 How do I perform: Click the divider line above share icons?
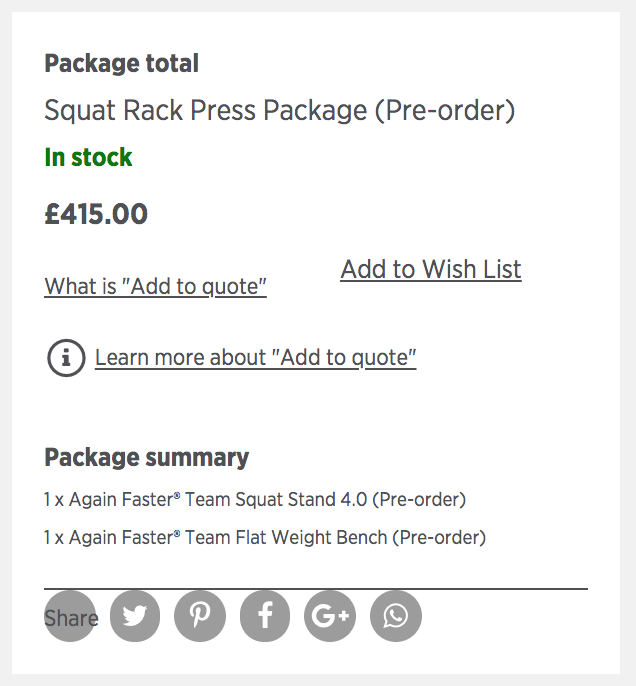pos(316,589)
